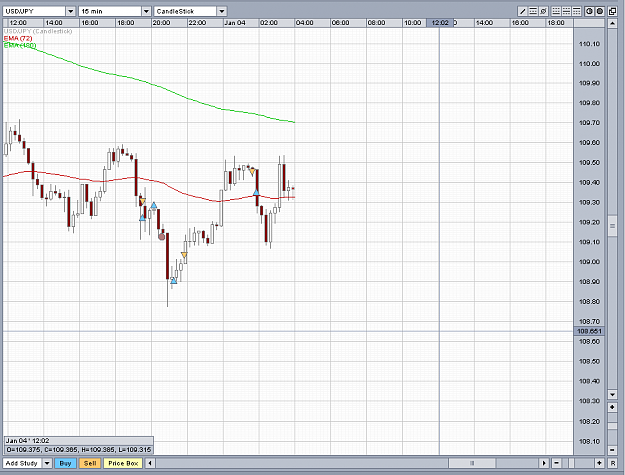
Task: Click the R reset chart button
Action: coord(613,463)
